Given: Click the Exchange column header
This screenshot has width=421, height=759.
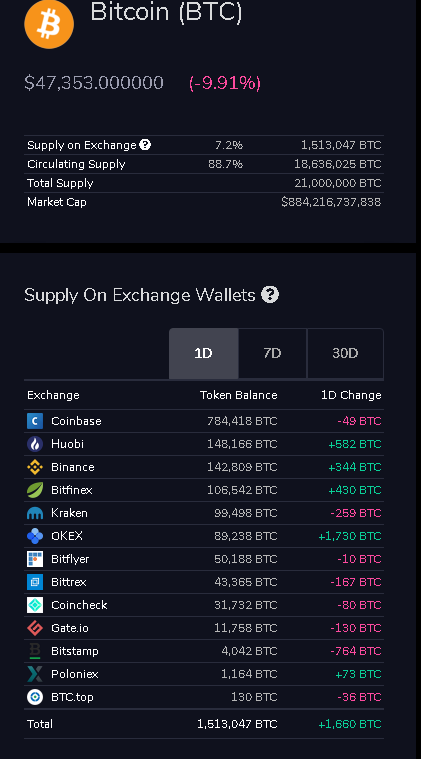Looking at the screenshot, I should [53, 395].
